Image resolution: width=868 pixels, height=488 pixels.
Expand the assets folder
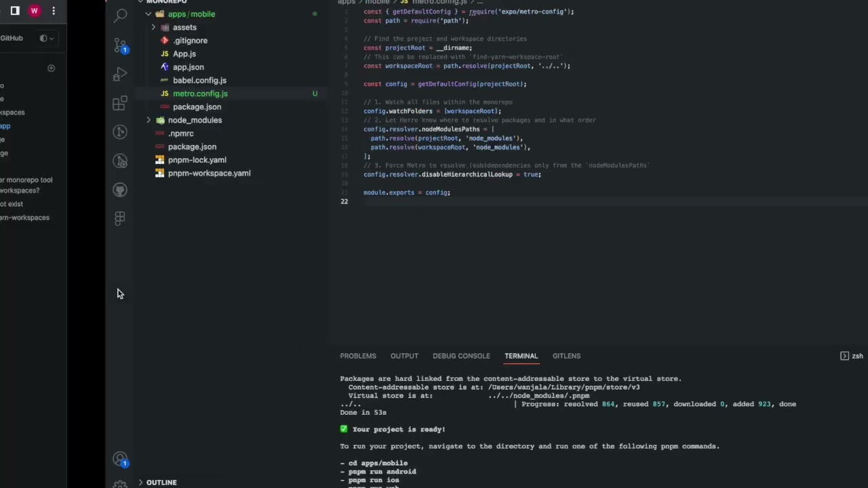click(x=153, y=27)
